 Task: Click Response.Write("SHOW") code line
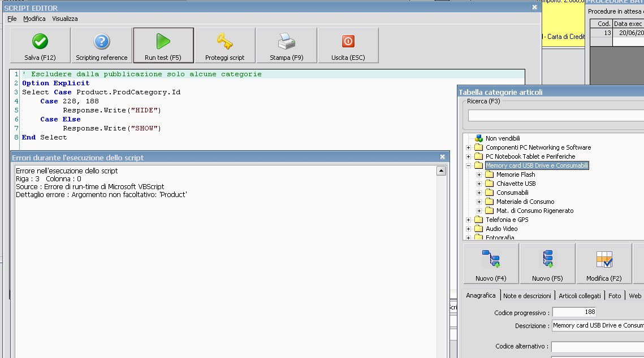pyautogui.click(x=112, y=128)
